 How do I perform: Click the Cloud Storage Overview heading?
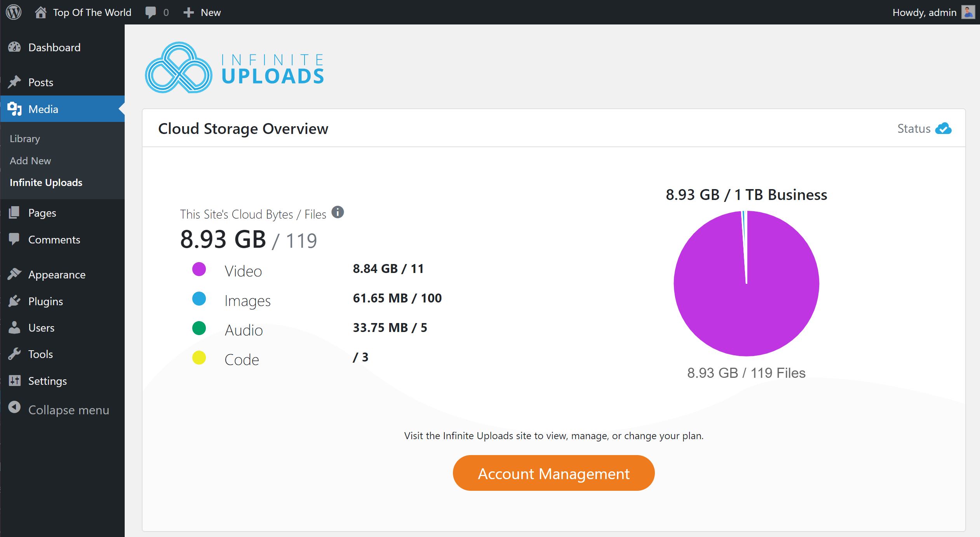[243, 129]
